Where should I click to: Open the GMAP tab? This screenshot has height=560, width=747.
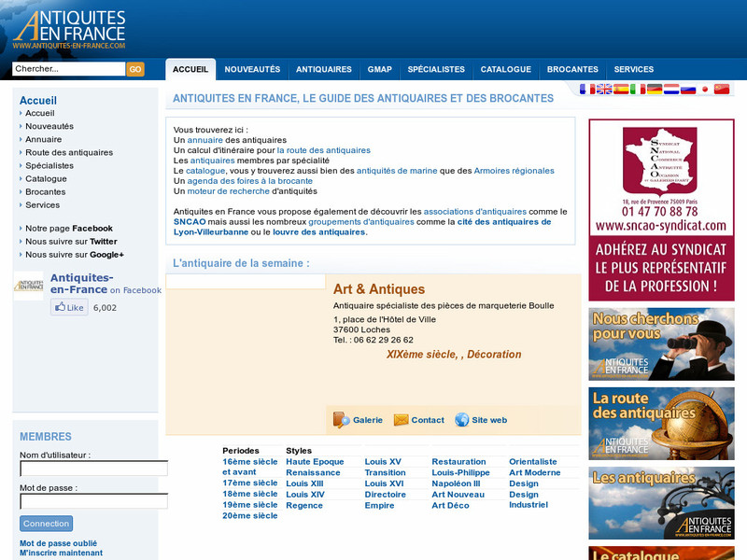pos(380,69)
